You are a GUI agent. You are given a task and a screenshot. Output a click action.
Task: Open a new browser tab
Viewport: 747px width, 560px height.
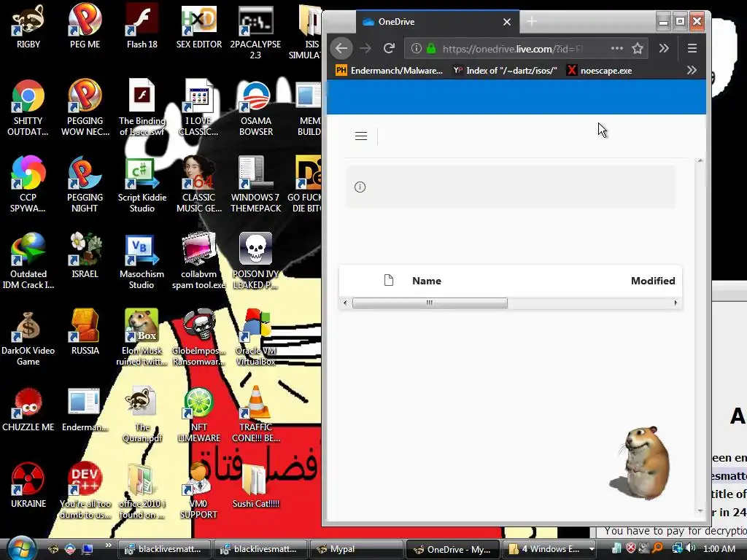click(532, 21)
